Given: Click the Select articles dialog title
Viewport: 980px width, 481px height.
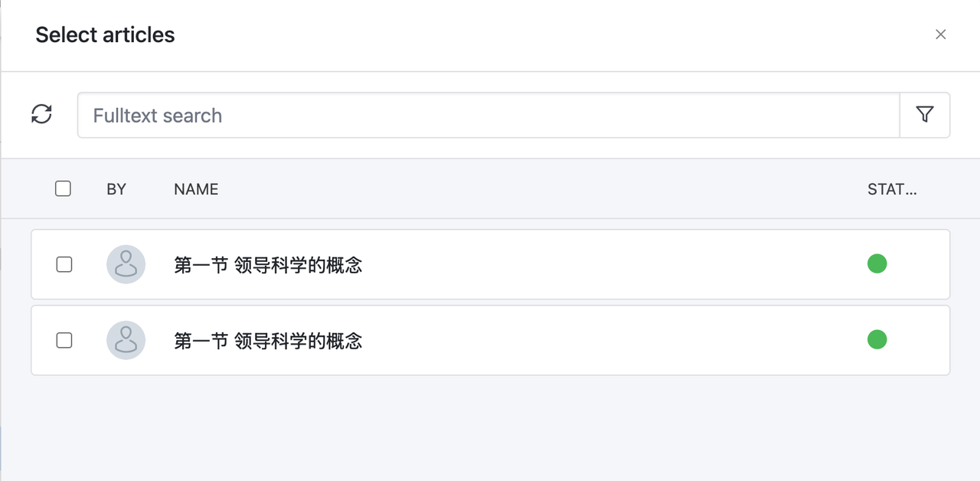Looking at the screenshot, I should [x=105, y=35].
